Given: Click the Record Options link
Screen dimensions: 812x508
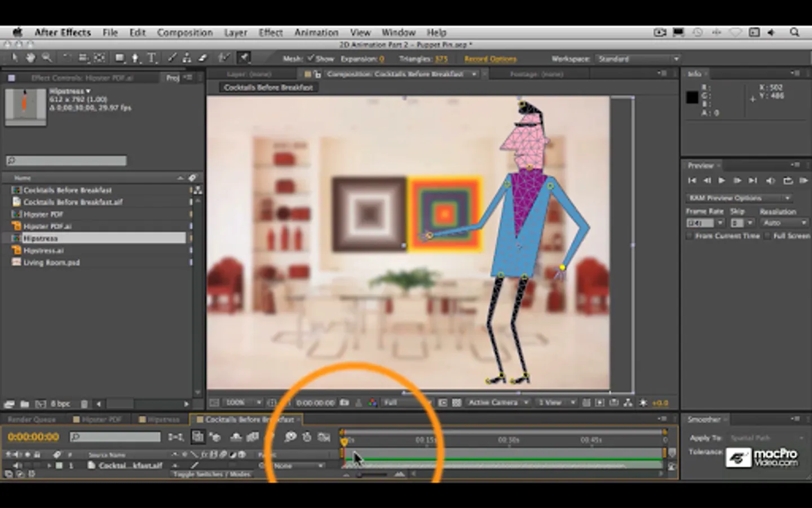Looking at the screenshot, I should coord(490,59).
